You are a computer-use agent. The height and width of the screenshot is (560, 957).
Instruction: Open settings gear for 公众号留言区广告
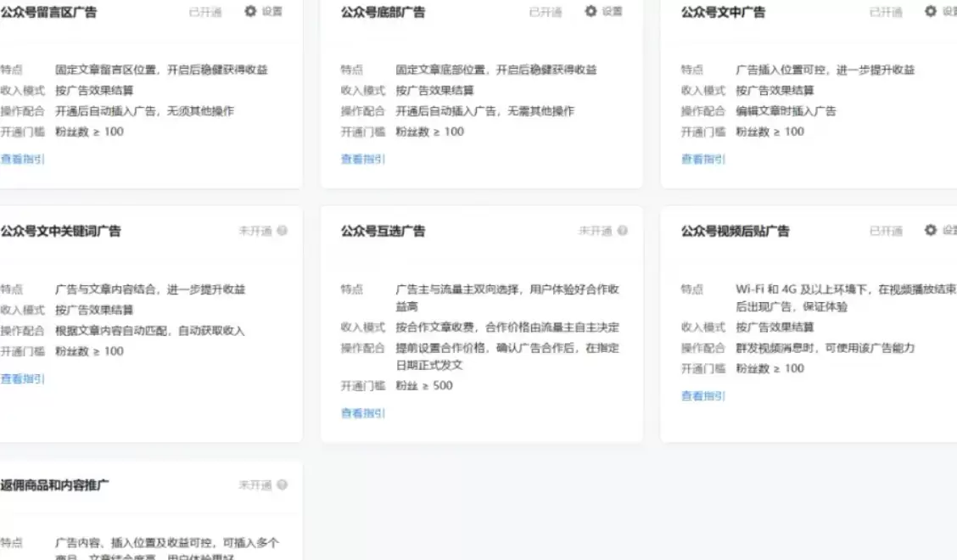(x=250, y=11)
